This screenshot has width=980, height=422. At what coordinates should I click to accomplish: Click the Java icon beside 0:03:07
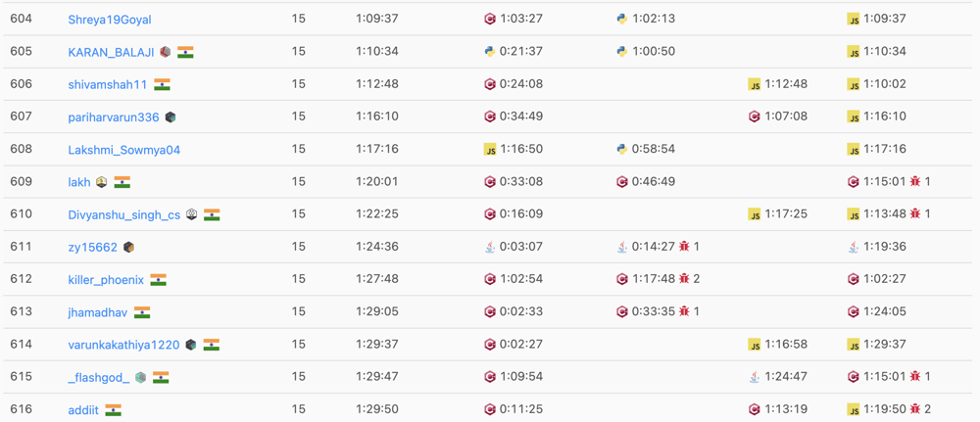490,247
